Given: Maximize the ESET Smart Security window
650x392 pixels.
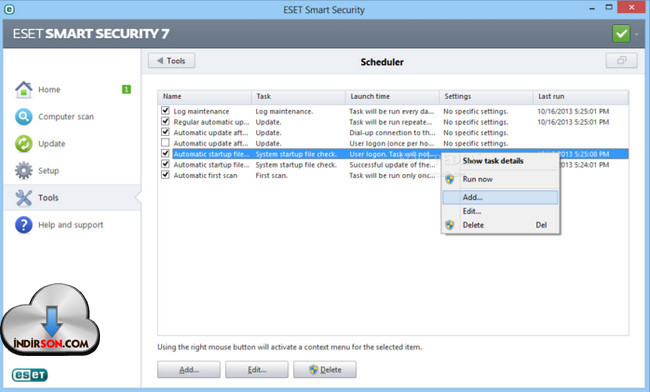Looking at the screenshot, I should tap(609, 7).
